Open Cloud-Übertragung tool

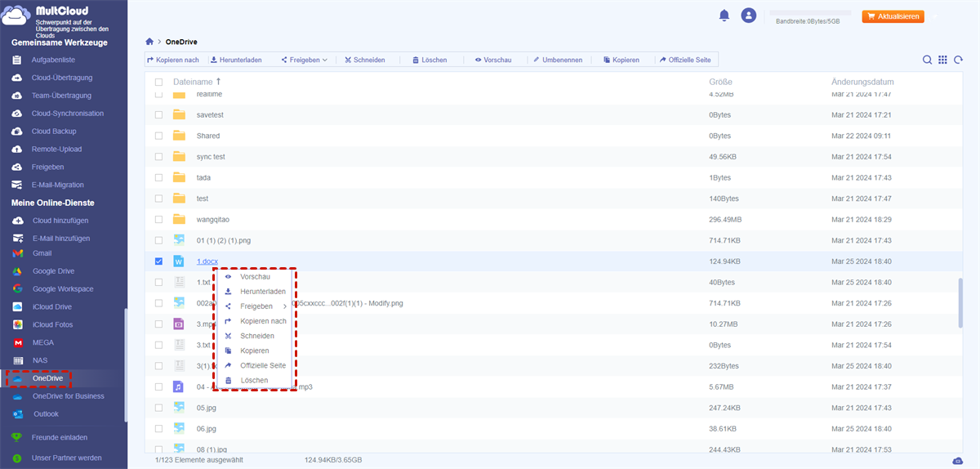pos(62,78)
